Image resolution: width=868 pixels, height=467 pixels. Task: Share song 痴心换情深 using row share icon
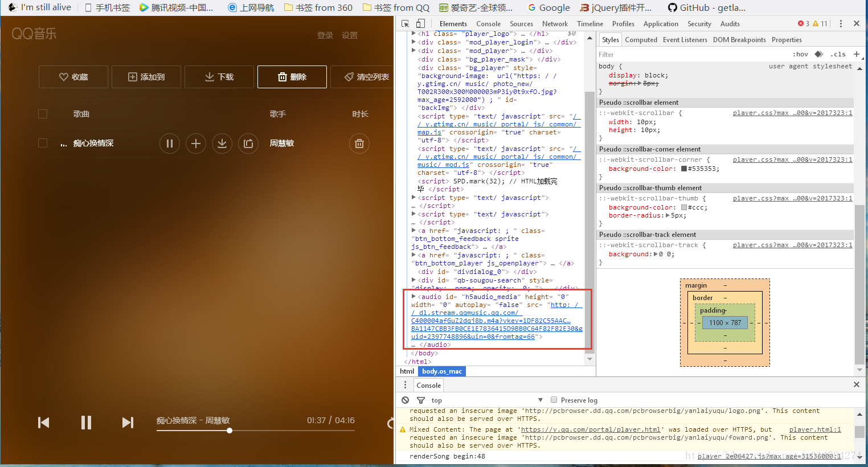click(248, 144)
